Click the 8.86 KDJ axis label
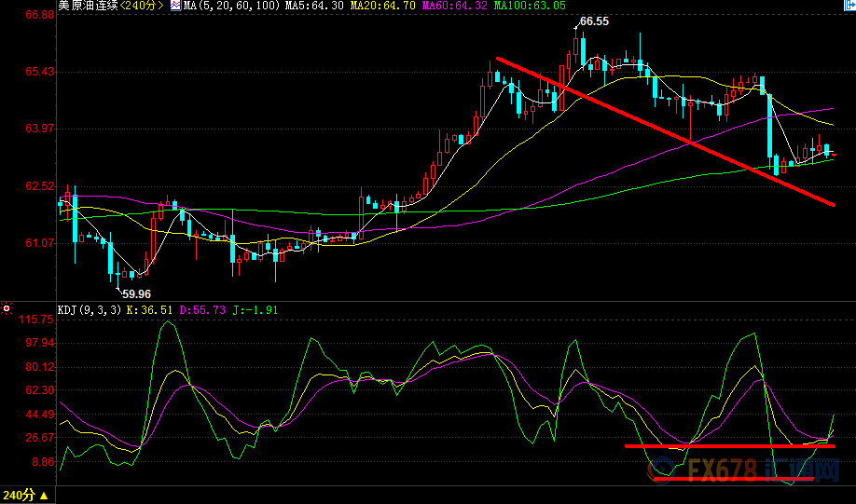Screen dimensions: 856x504 pos(43,461)
